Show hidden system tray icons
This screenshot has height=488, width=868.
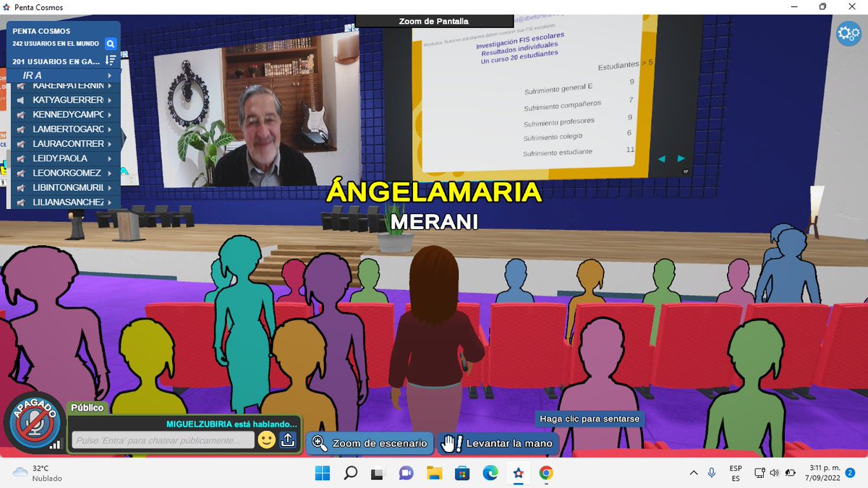click(x=694, y=473)
